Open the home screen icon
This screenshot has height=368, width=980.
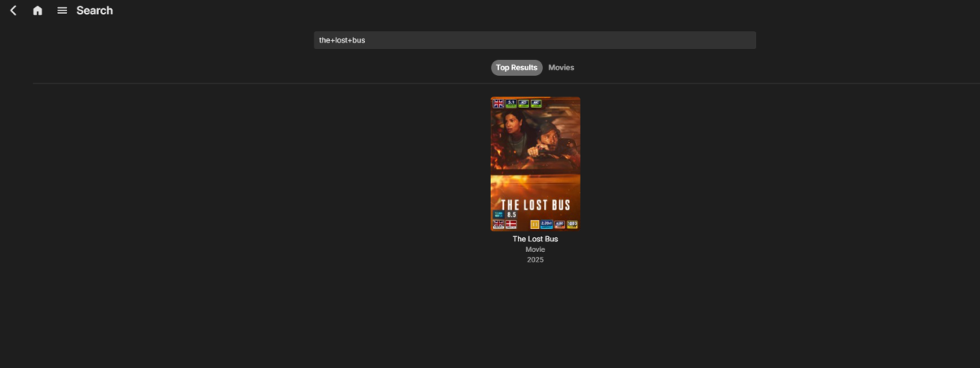tap(38, 11)
